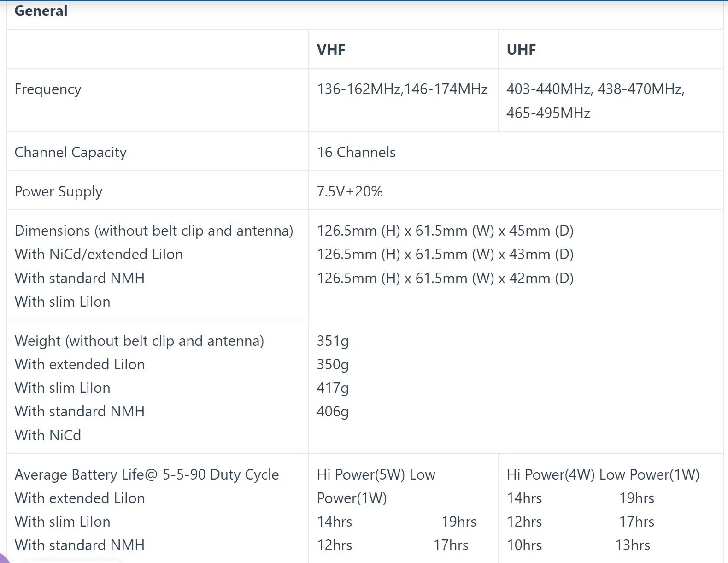Click the 16 Channels value
728x563 pixels.
pos(356,152)
